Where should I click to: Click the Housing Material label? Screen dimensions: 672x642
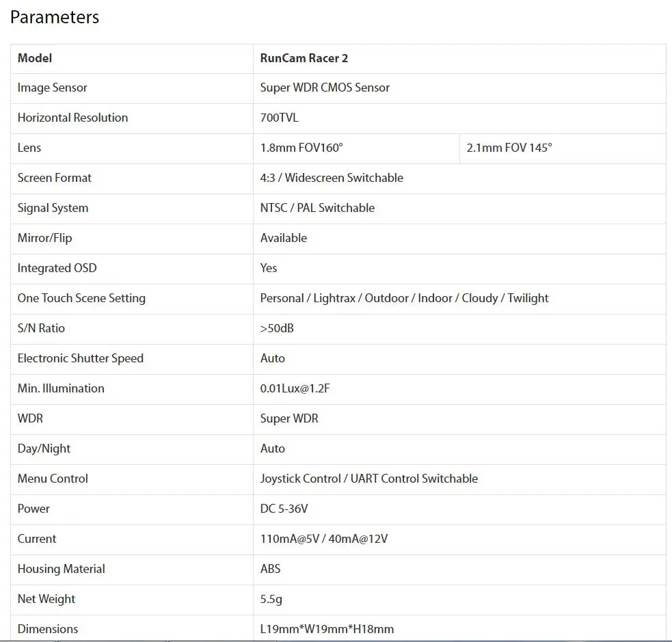tap(62, 569)
